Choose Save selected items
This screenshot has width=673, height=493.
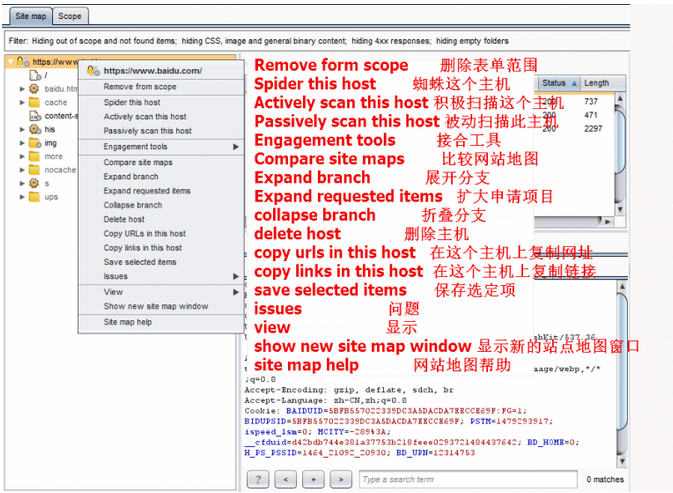click(x=161, y=262)
